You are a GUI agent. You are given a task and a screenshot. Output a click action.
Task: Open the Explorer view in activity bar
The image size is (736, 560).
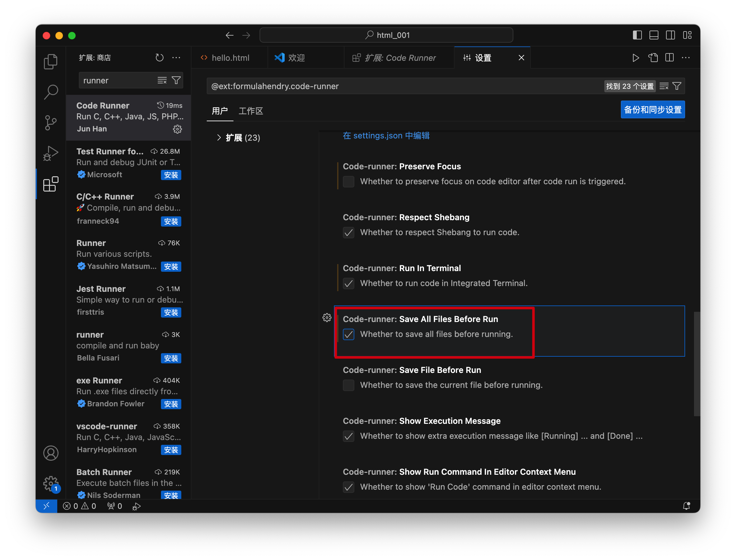(51, 61)
